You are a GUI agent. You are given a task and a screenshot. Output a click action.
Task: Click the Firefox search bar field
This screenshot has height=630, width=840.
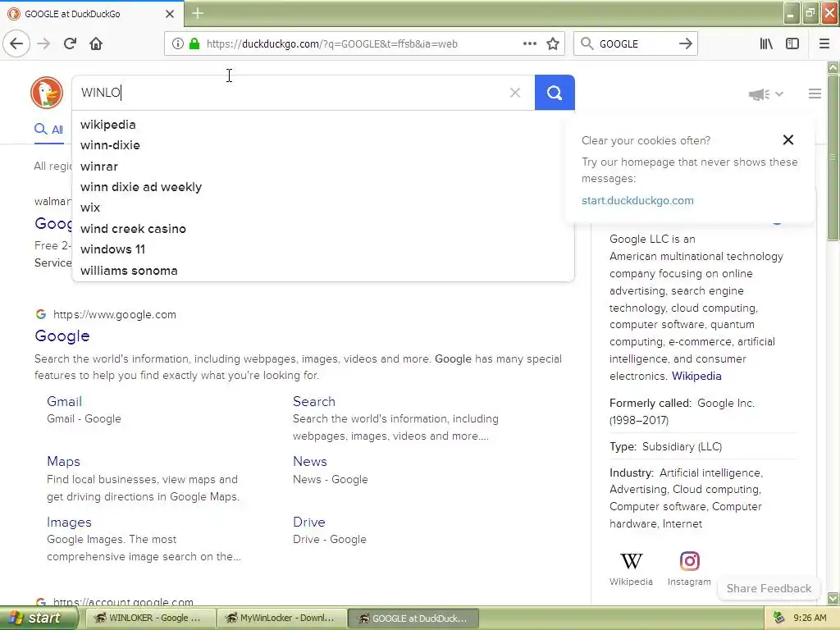[634, 44]
